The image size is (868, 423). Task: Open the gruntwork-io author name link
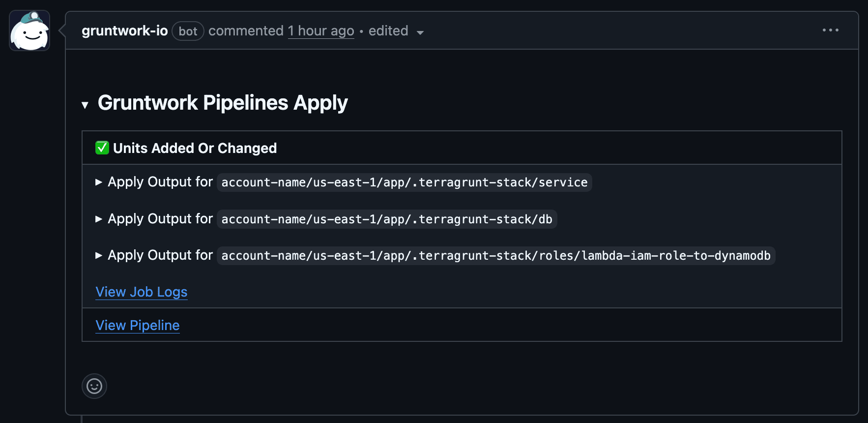point(125,30)
